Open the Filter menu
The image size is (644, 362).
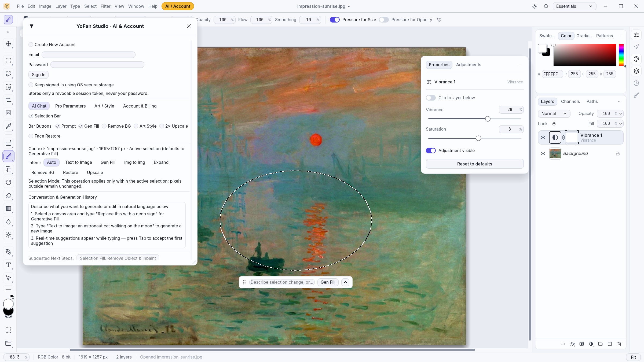[x=105, y=6]
